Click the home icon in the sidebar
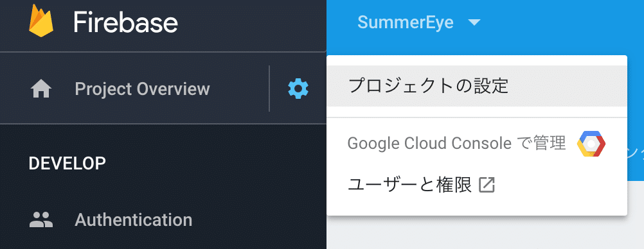The width and height of the screenshot is (644, 249). click(41, 89)
